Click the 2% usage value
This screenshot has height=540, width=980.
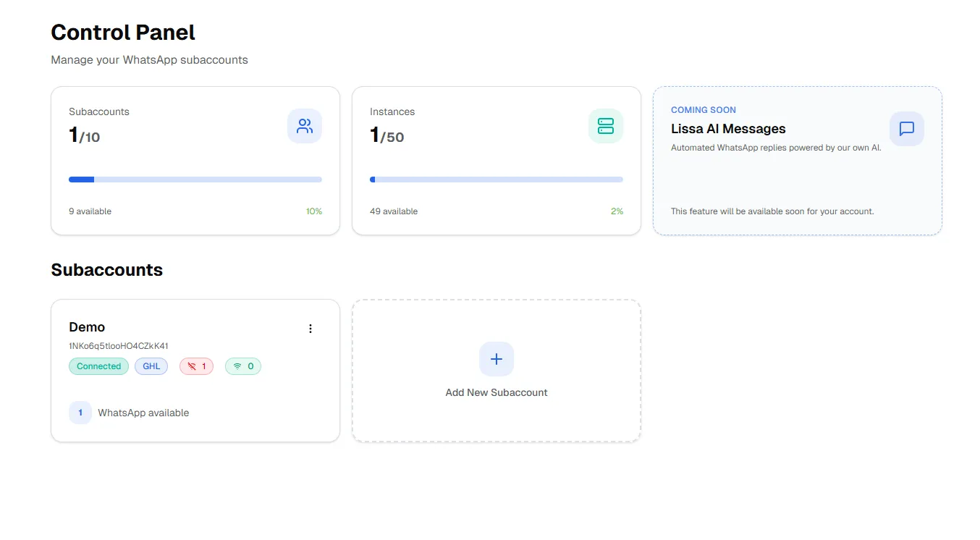click(617, 211)
